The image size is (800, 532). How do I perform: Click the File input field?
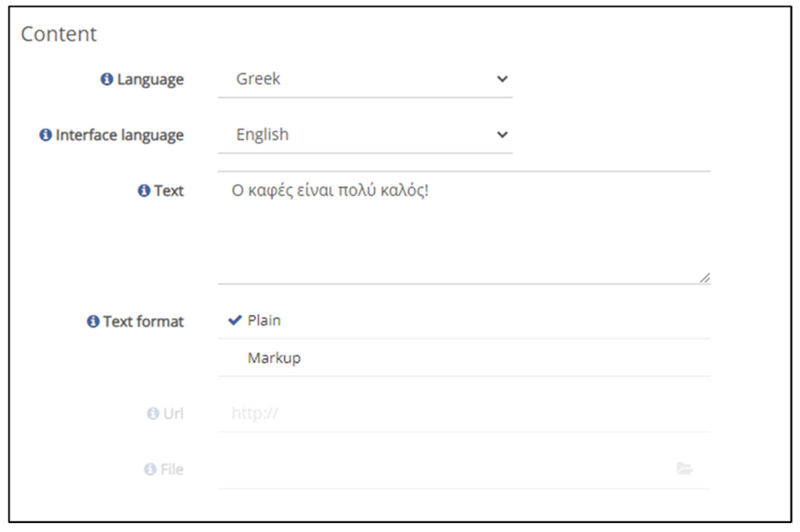click(x=441, y=470)
